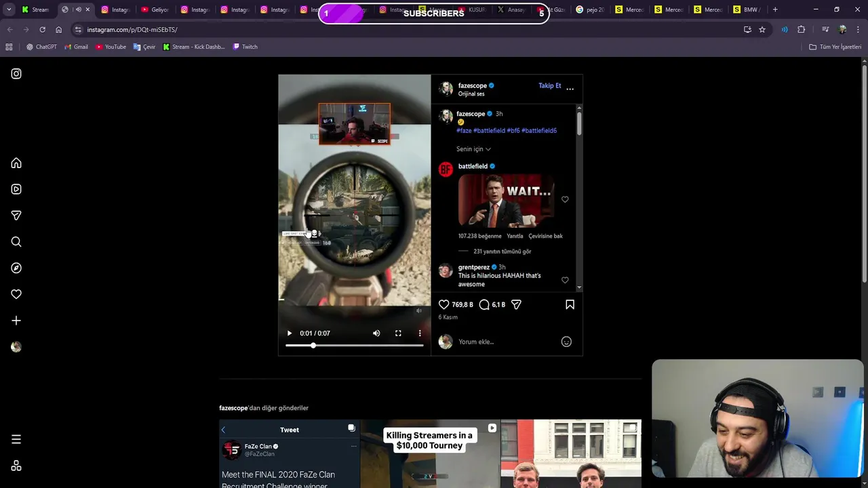Expand the Senin için comments filter
This screenshot has height=488, width=868.
[473, 149]
